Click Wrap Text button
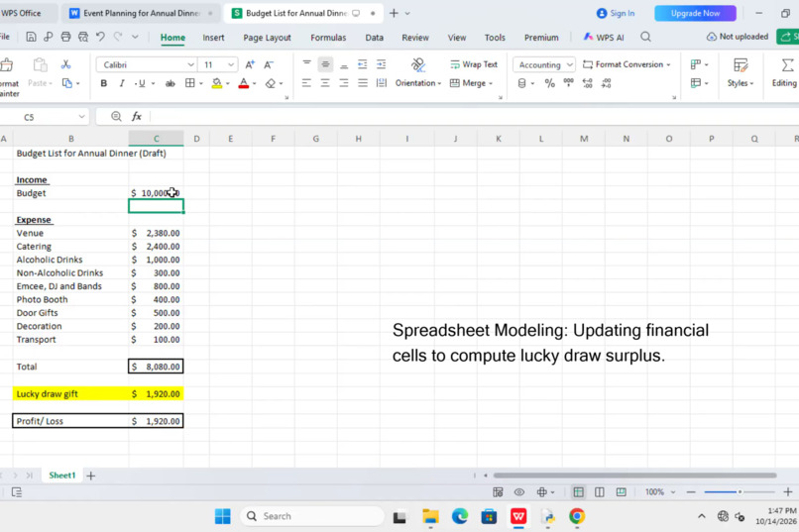This screenshot has width=799, height=532. coord(474,64)
